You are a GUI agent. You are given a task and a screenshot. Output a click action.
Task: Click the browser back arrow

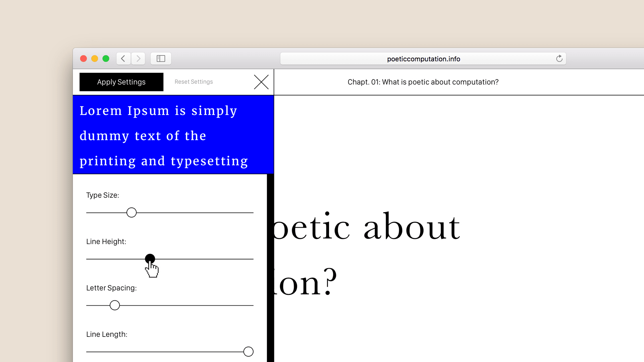click(123, 59)
